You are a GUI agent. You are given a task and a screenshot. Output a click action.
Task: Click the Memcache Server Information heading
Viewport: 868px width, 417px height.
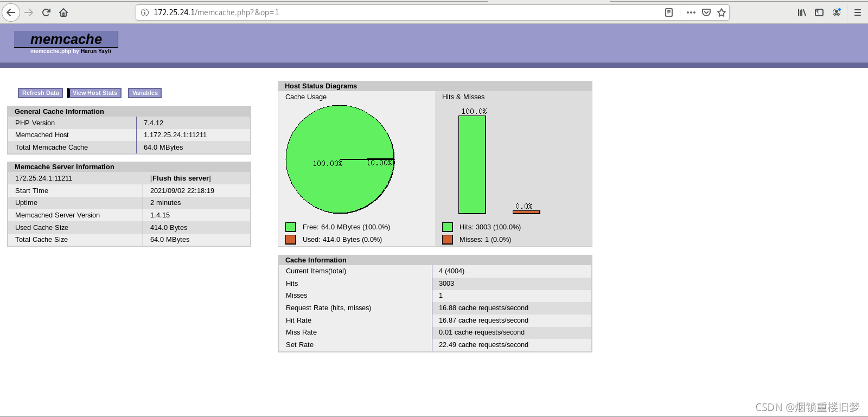point(65,167)
